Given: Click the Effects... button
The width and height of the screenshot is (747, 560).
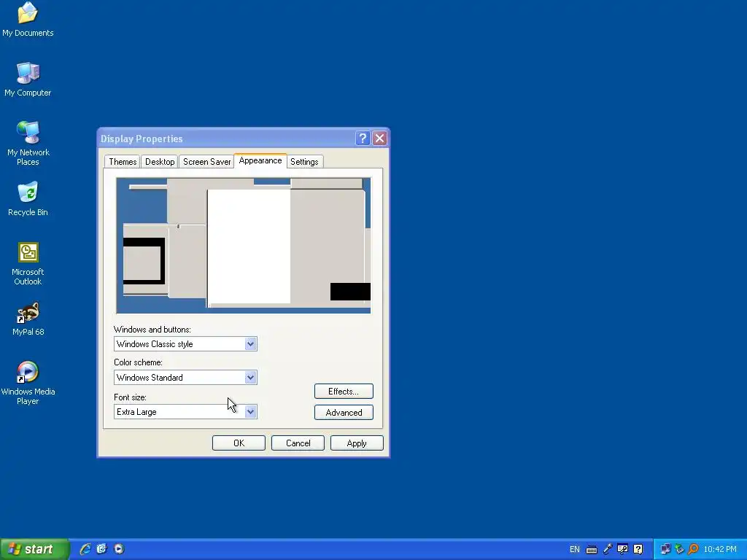Looking at the screenshot, I should point(344,392).
